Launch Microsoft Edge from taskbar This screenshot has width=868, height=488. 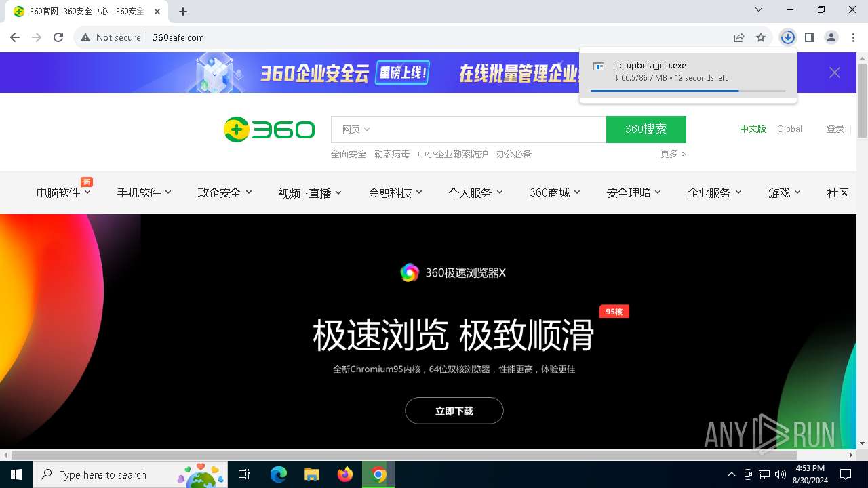[x=279, y=474]
